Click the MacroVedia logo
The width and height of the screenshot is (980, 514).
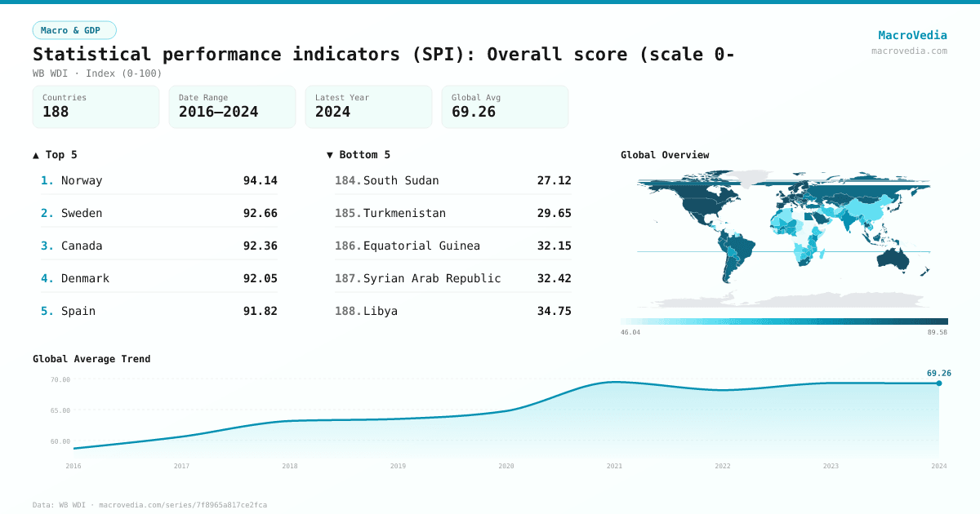(912, 34)
